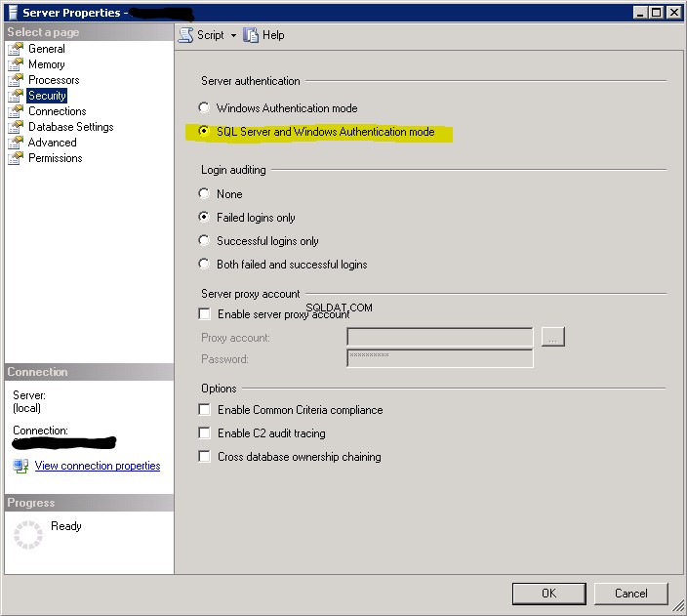Check Cross database ownership chaining
The image size is (687, 616).
click(x=204, y=457)
